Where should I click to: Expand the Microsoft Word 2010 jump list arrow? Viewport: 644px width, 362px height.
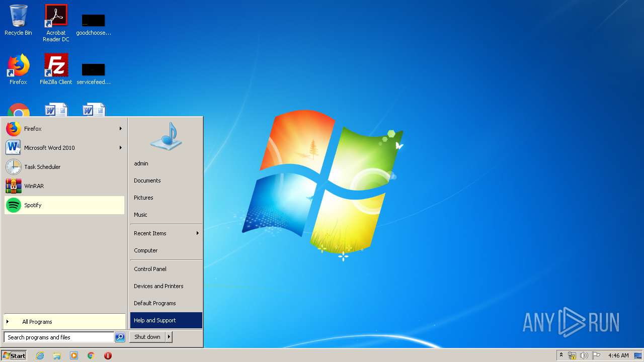click(121, 148)
